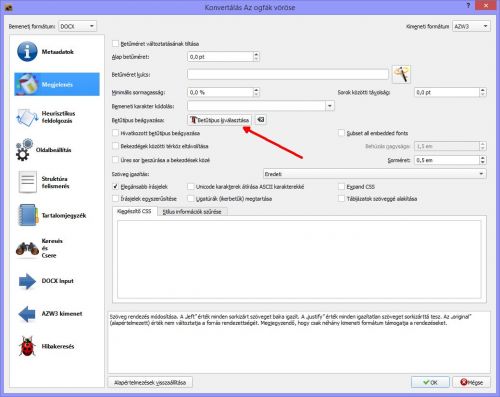Screen dimensions: 500x397
Task: Enable Üres sor beszúrása a bekezdések közé
Action: point(115,160)
